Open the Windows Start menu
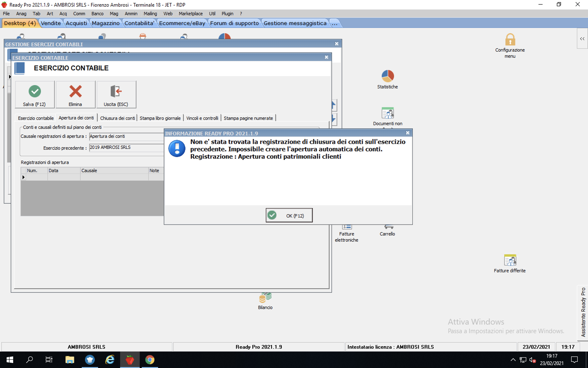The image size is (588, 368). [x=10, y=359]
